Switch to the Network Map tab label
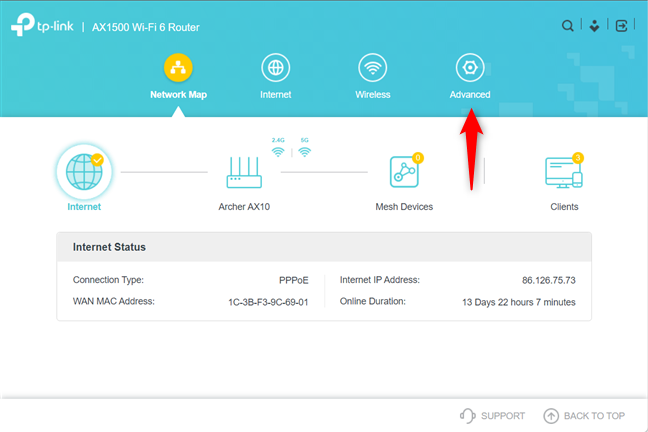Screen dimensions: 648x432 coord(179,95)
